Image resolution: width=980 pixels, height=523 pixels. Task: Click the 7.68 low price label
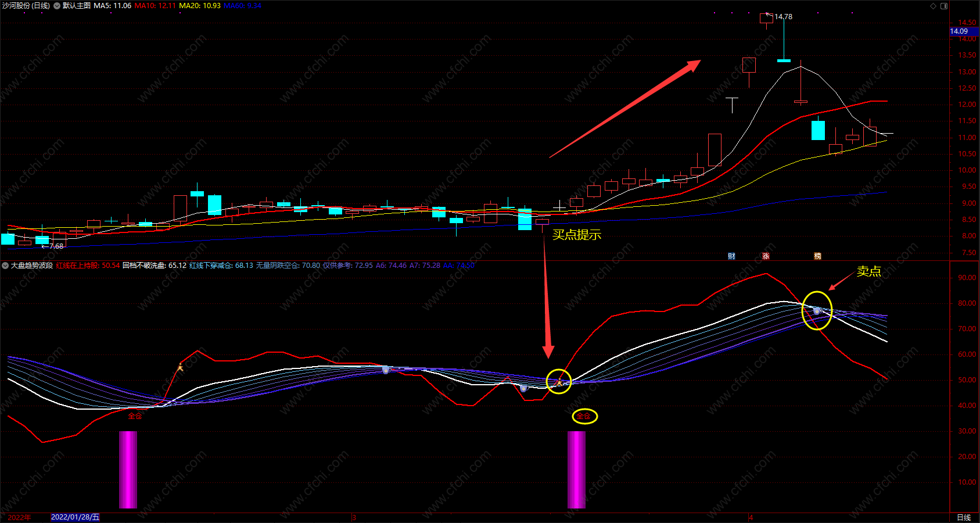coord(56,246)
